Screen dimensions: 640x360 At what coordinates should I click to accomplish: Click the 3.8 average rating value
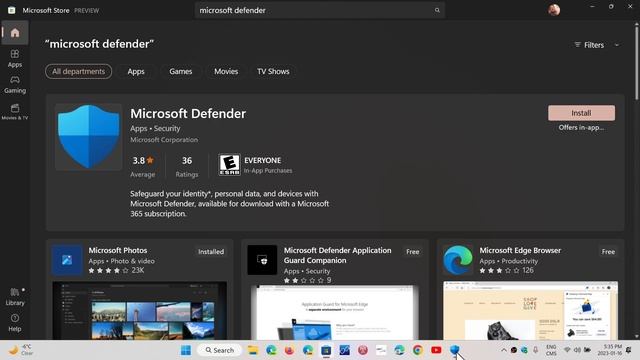coord(142,160)
